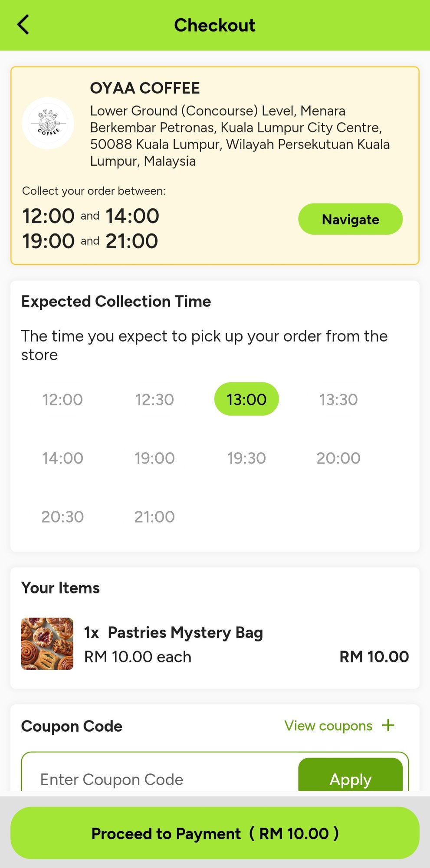The image size is (430, 868).
Task: Proceed to Payment of RM 10.00
Action: click(x=215, y=833)
